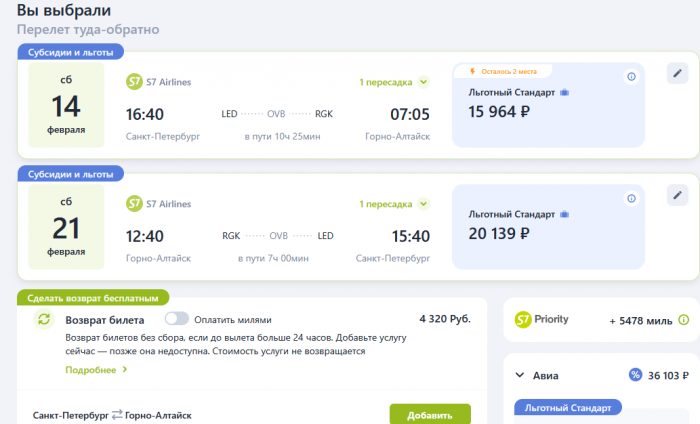Collapse the "Авиа" price section
The height and width of the screenshot is (424, 700).
[520, 376]
